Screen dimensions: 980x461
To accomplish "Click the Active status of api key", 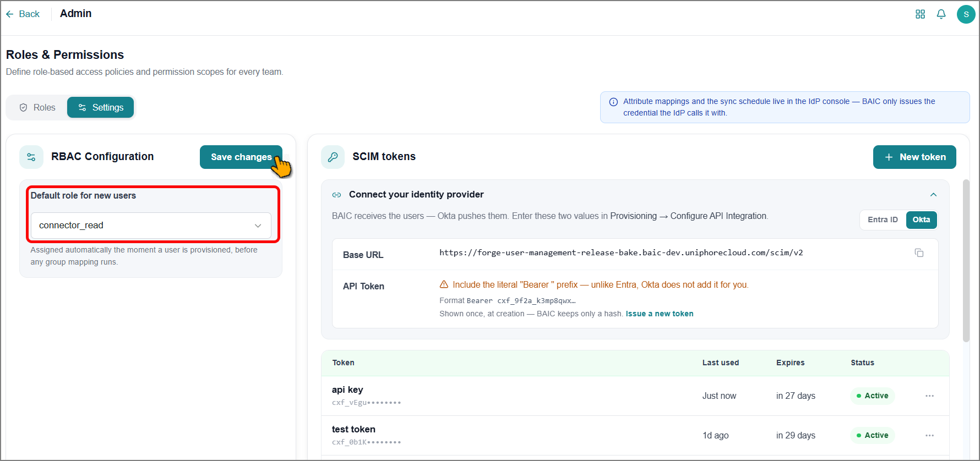I will pos(872,396).
